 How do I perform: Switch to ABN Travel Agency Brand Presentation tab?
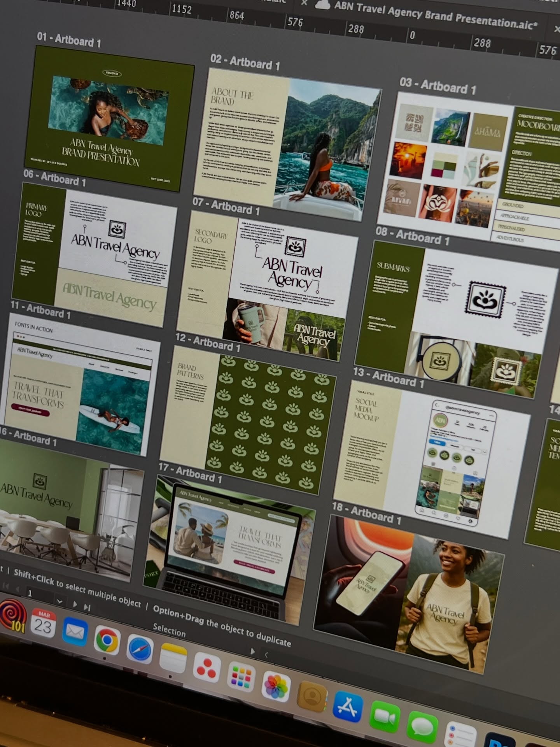point(435,16)
